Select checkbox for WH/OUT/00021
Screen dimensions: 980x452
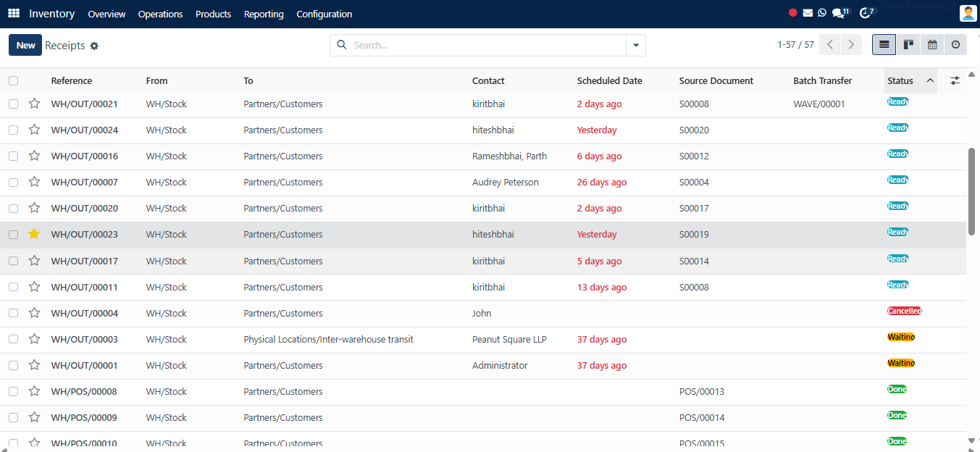pos(13,104)
